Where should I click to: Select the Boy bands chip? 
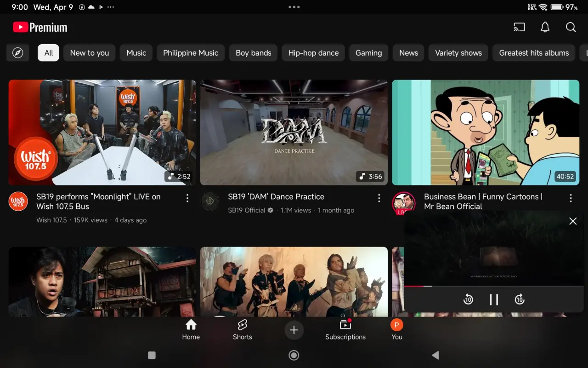(254, 53)
